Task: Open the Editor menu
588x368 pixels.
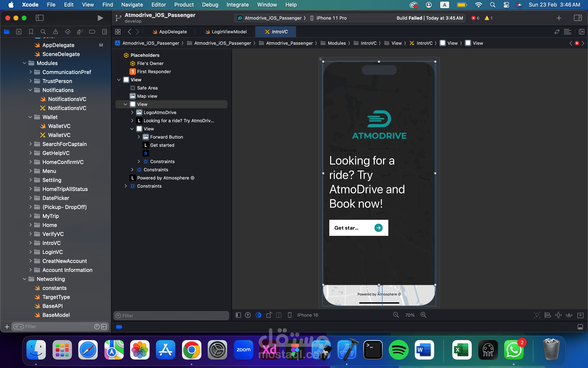Action: pos(159,5)
